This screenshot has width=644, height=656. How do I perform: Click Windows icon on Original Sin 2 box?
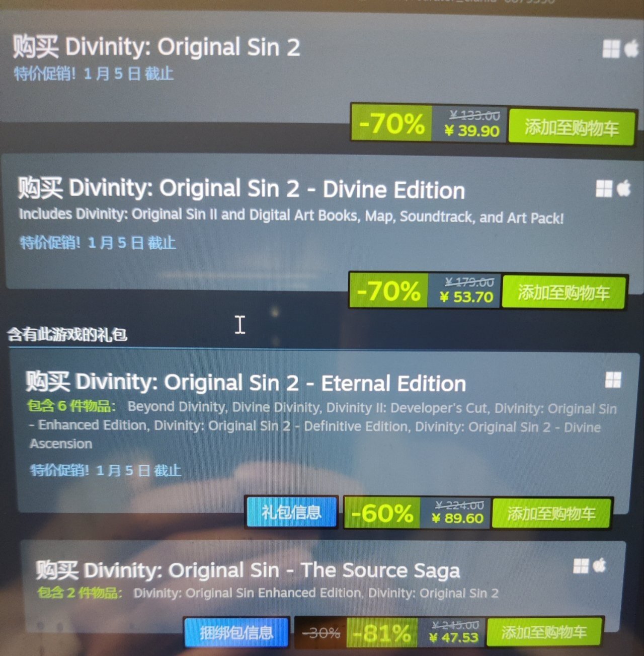tap(611, 49)
